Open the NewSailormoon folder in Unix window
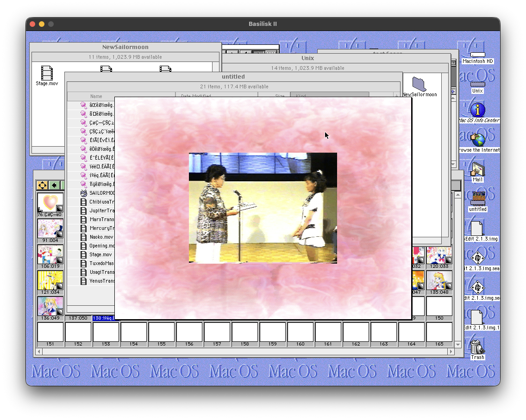Screen dimensions: 526x420 [419, 84]
